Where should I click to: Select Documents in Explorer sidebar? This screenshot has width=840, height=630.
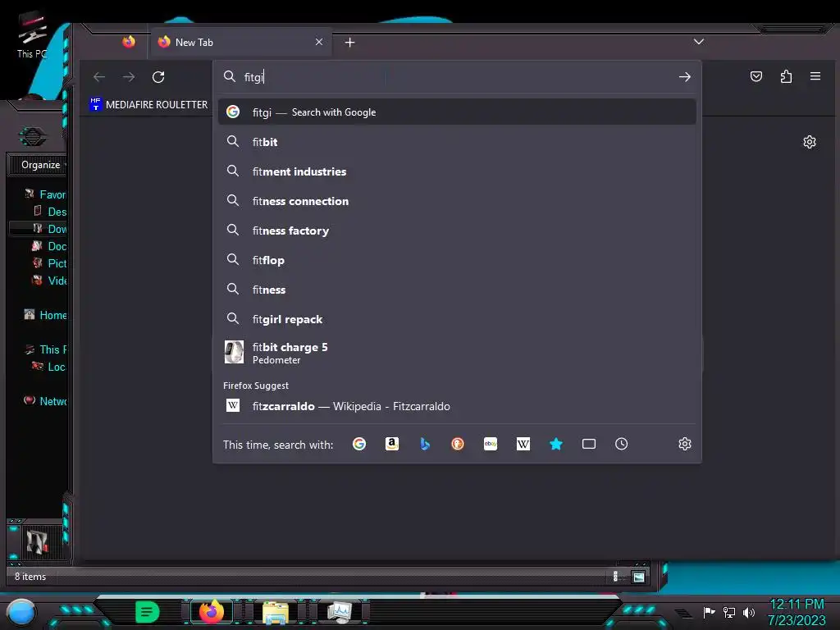50,246
